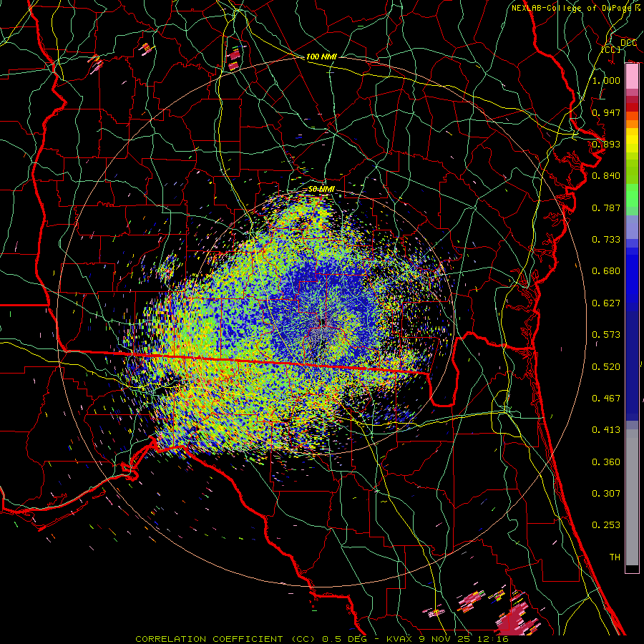Click the 100 NMI range ring label
The image size is (644, 644).
click(x=321, y=57)
